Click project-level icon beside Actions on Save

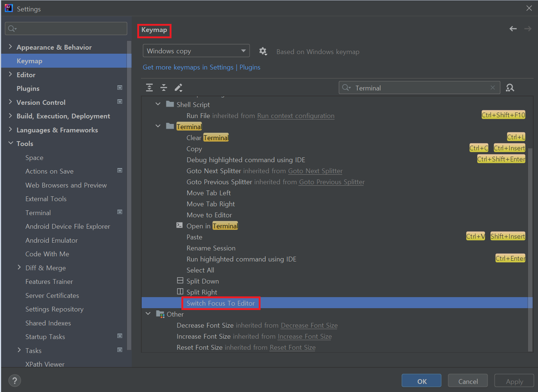(120, 170)
